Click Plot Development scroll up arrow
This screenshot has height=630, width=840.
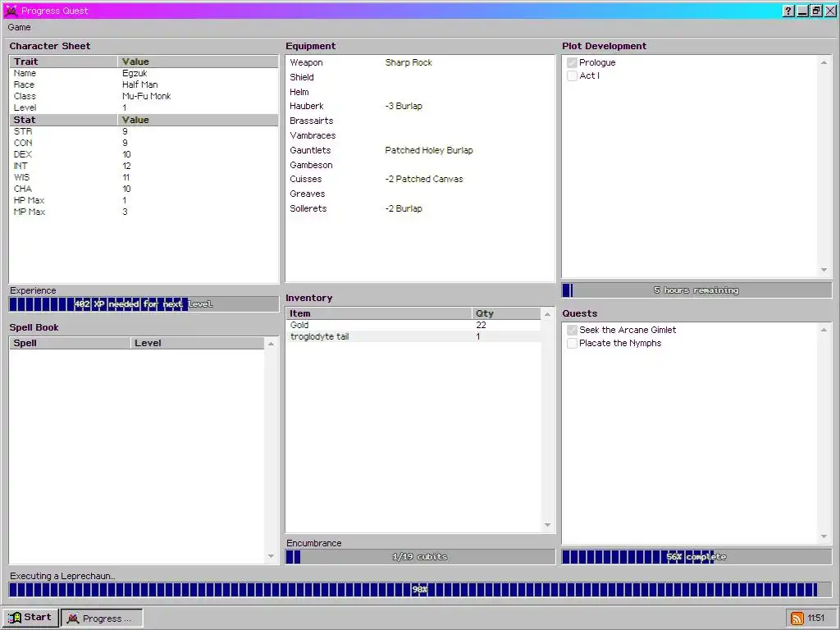[x=824, y=62]
